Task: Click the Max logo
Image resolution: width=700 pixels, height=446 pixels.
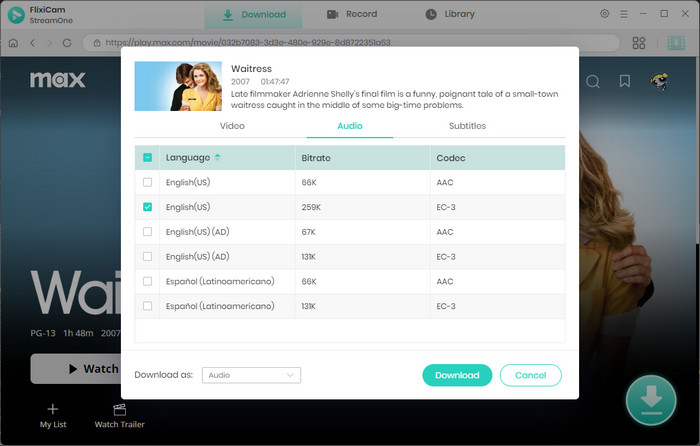Action: click(x=58, y=79)
